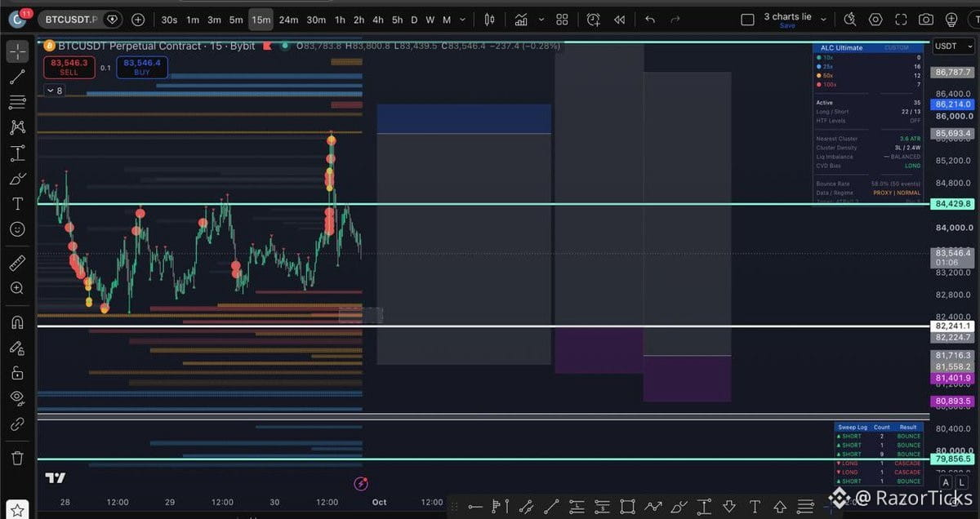Select the crosshair cursor tool

[x=17, y=52]
